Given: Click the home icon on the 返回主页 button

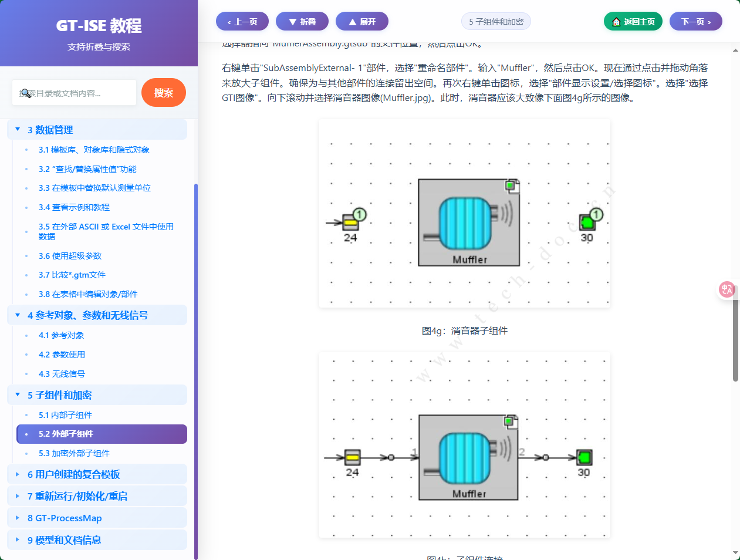Looking at the screenshot, I should (616, 21).
